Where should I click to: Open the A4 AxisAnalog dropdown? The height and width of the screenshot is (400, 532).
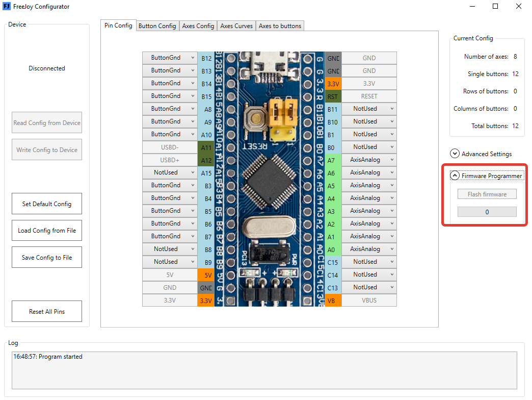(x=369, y=198)
